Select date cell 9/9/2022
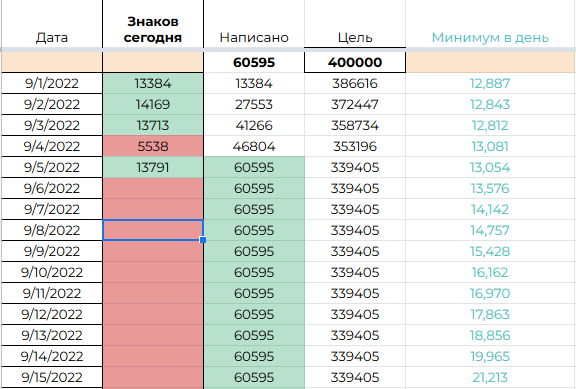This screenshot has height=389, width=576. click(52, 251)
